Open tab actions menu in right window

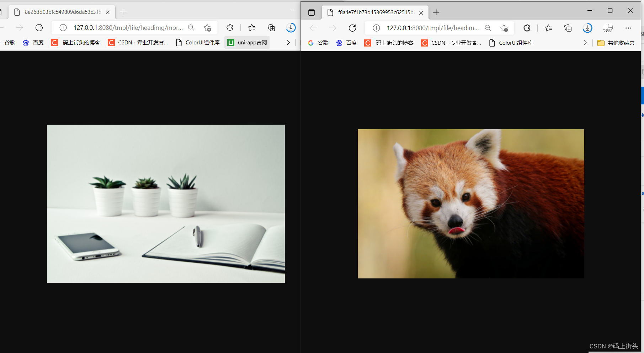coord(312,12)
